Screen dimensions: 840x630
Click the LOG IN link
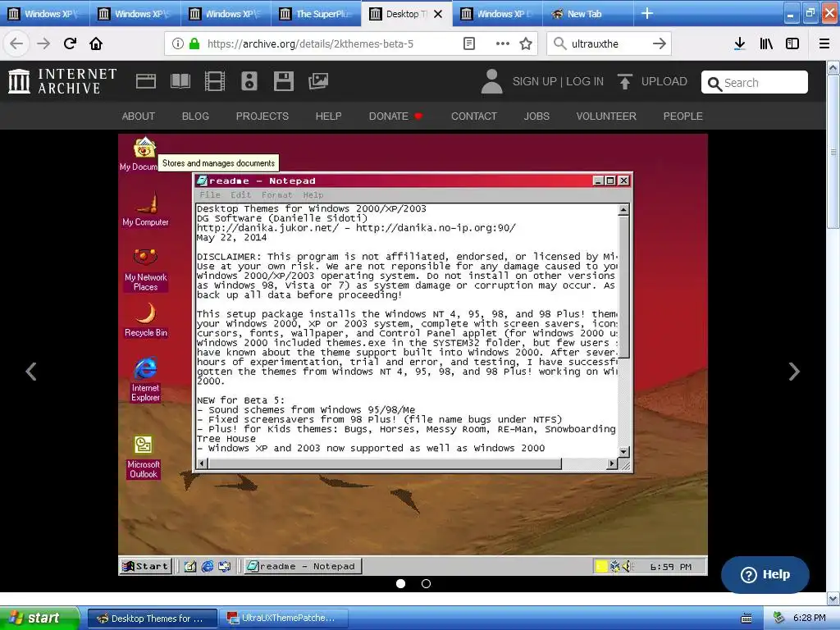coord(585,81)
